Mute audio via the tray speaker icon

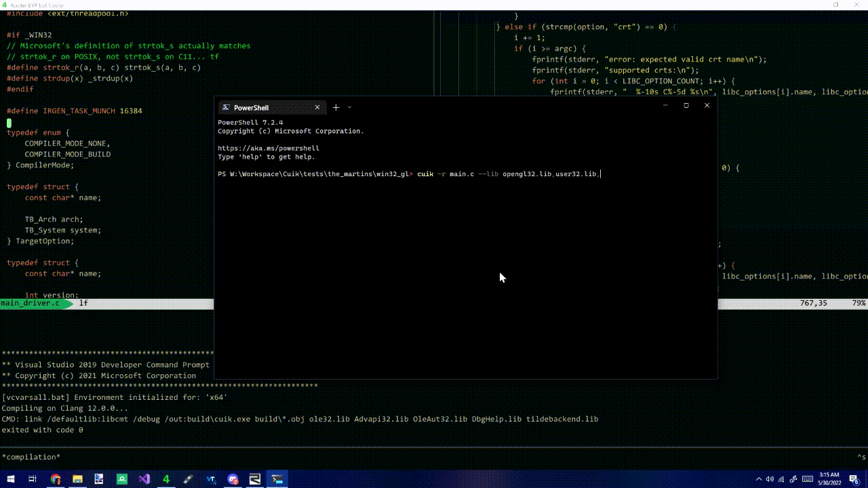(770, 479)
